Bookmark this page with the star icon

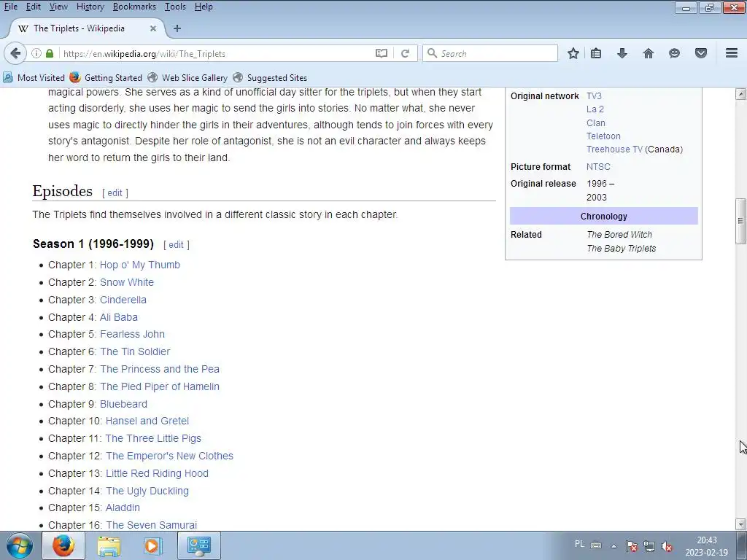coord(573,53)
